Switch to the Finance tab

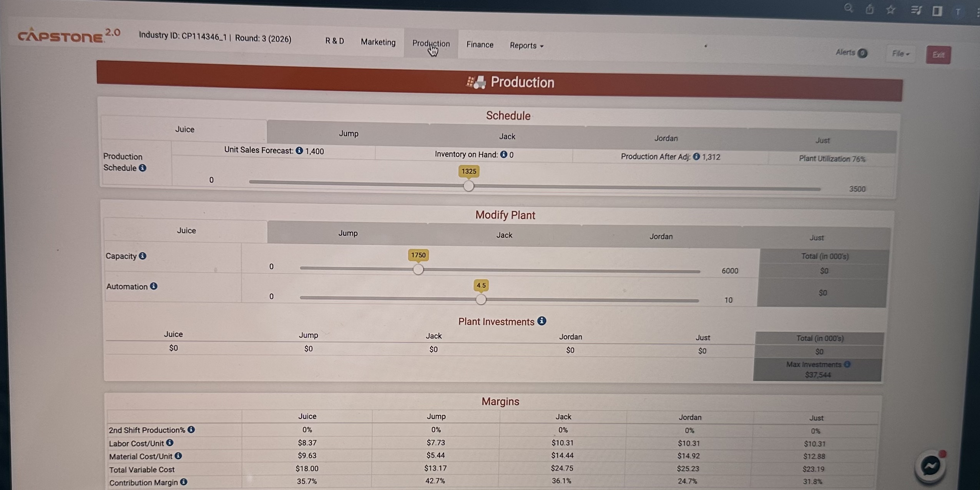[x=480, y=45]
